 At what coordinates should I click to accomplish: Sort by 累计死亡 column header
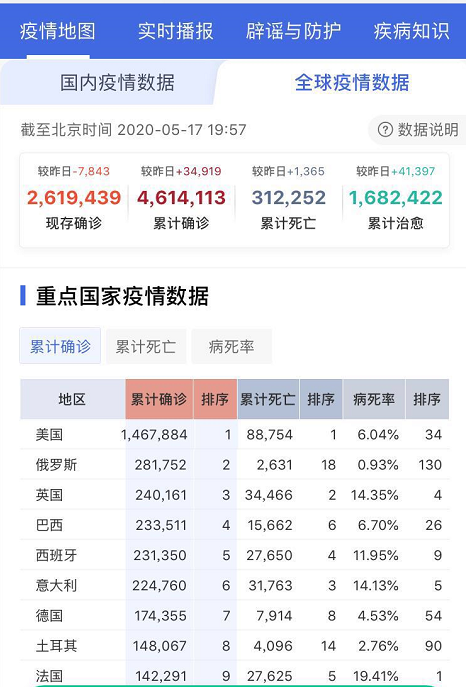click(x=268, y=399)
